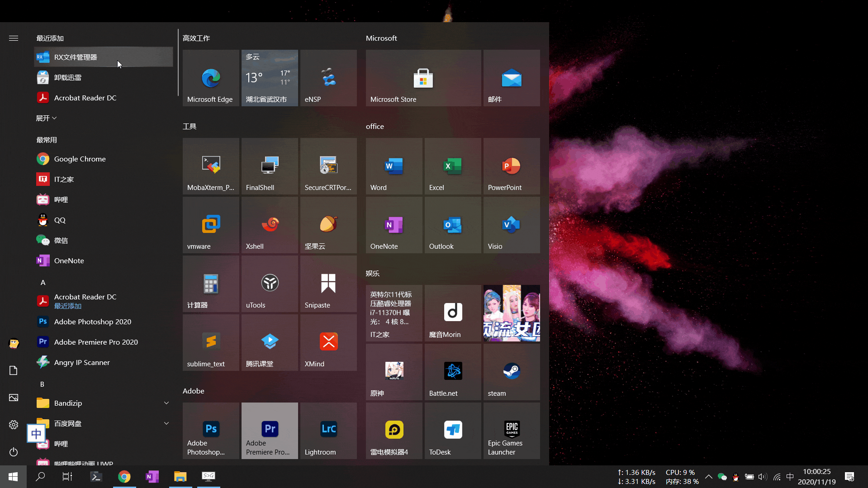Image resolution: width=868 pixels, height=488 pixels.
Task: Launch Outlook tile
Action: [x=453, y=225]
